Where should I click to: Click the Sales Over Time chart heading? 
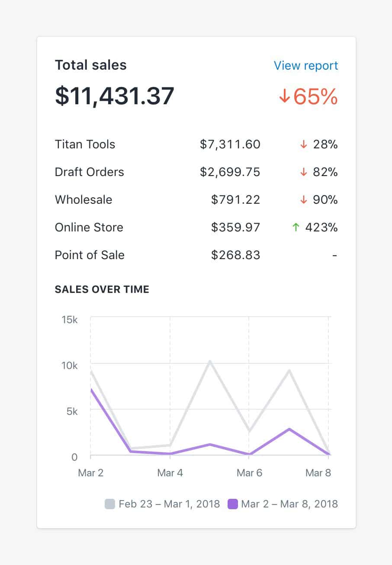[x=102, y=290]
